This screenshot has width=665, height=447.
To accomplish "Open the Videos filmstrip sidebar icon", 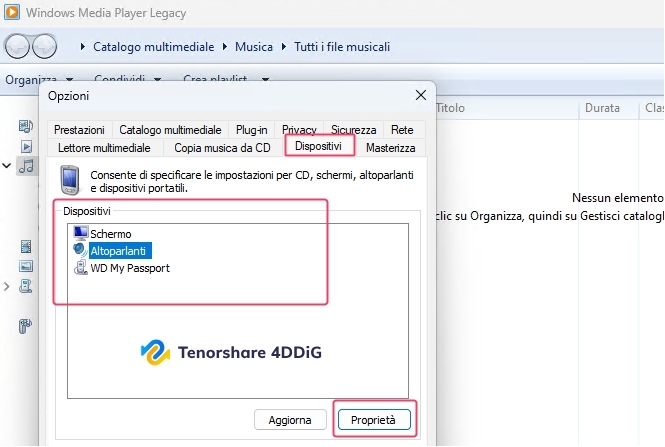I will pyautogui.click(x=26, y=246).
